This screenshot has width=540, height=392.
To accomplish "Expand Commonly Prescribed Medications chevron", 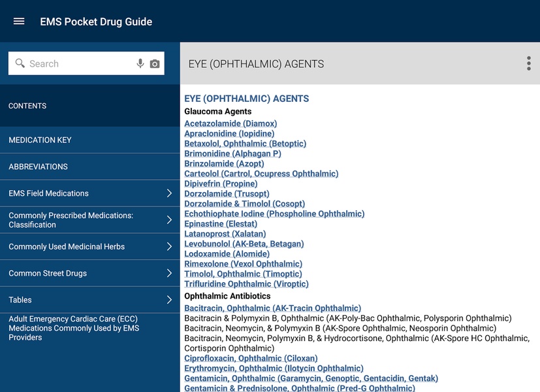I will click(x=169, y=220).
